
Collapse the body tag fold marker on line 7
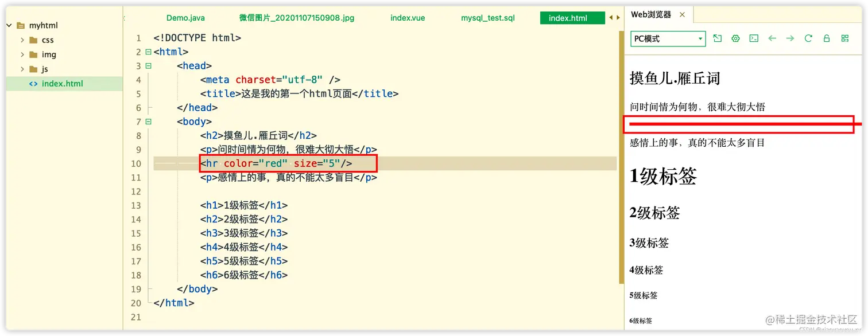tap(149, 122)
